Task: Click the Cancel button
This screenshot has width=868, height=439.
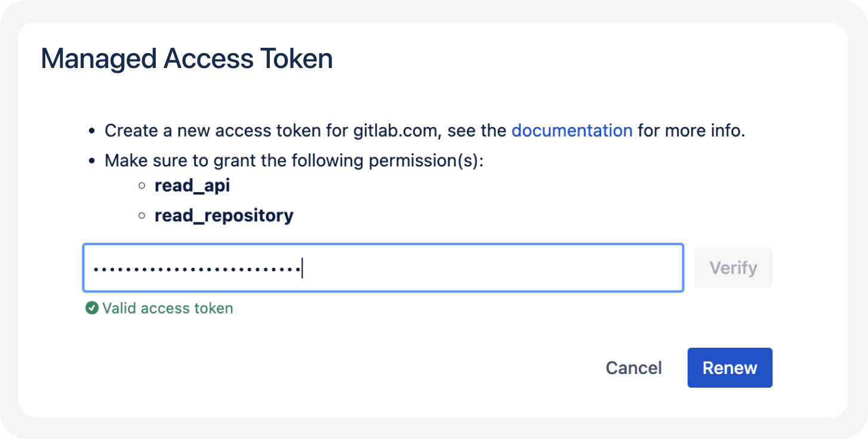Action: pos(633,367)
